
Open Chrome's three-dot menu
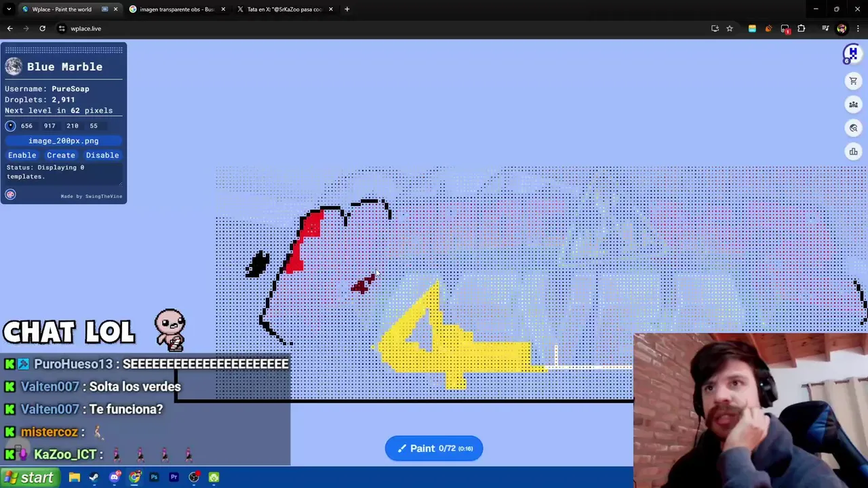click(x=858, y=28)
